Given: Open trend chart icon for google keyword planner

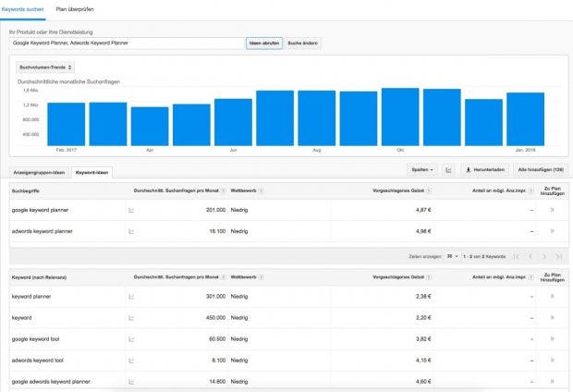Looking at the screenshot, I should [131, 210].
